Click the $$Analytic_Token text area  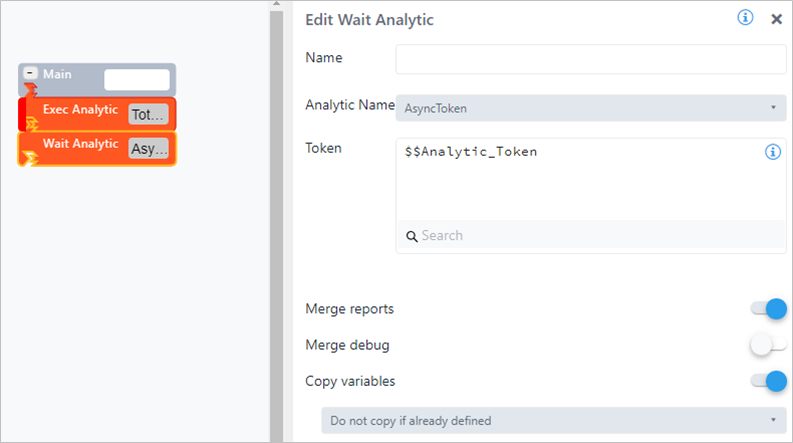(580, 180)
